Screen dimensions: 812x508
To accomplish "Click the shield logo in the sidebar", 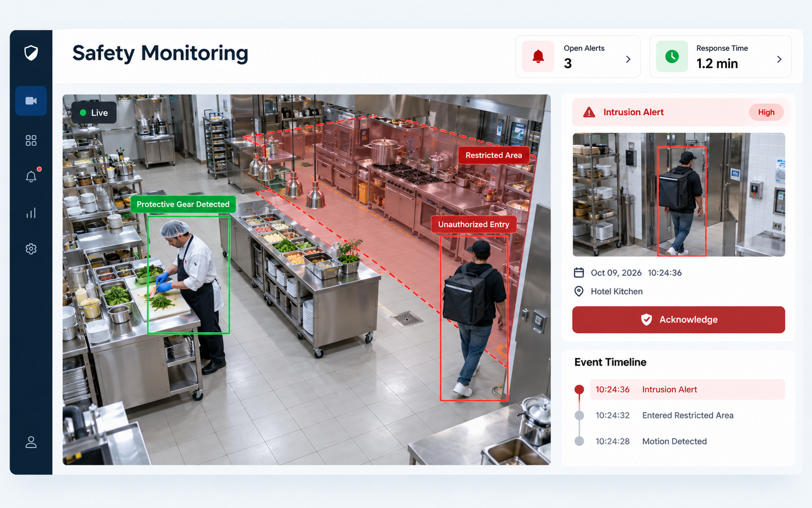I will [x=31, y=53].
